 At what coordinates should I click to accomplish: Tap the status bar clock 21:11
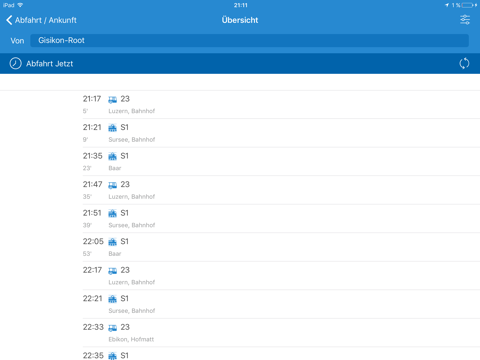pyautogui.click(x=240, y=5)
